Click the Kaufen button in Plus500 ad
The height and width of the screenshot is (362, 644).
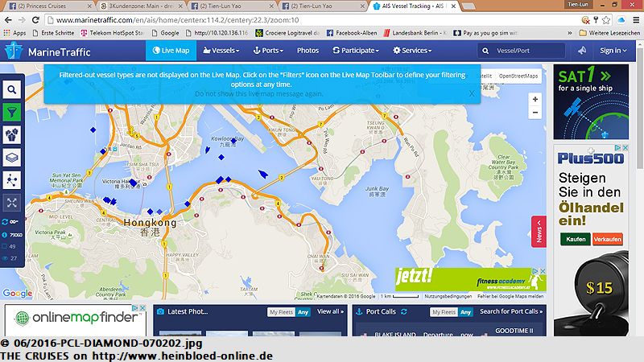click(x=576, y=239)
